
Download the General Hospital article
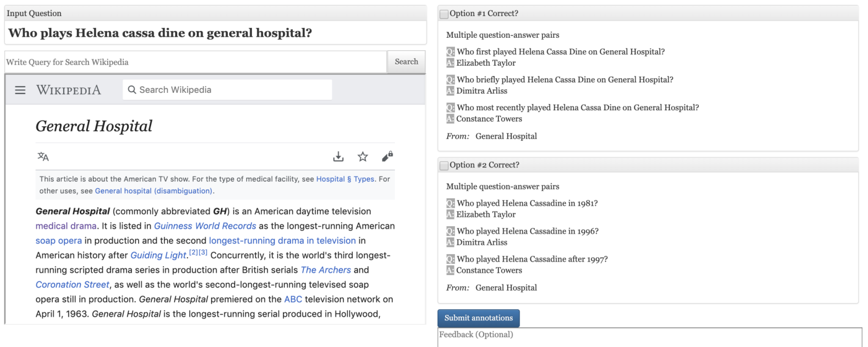tap(338, 157)
